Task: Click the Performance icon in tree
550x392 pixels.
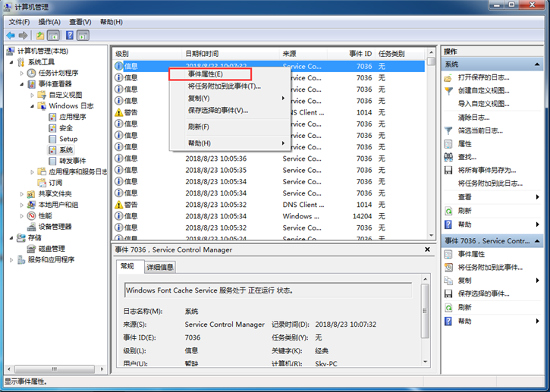Action: (x=32, y=215)
